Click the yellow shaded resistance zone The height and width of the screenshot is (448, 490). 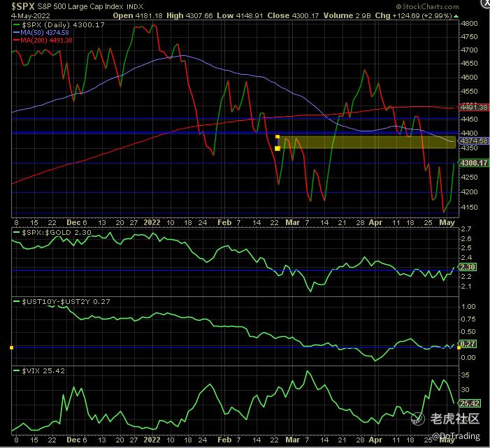click(x=368, y=142)
